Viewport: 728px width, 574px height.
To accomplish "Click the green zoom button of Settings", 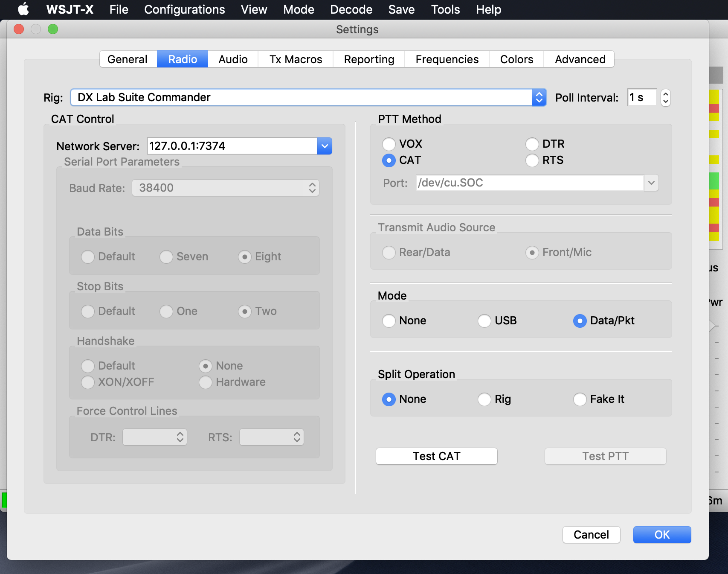I will click(53, 29).
